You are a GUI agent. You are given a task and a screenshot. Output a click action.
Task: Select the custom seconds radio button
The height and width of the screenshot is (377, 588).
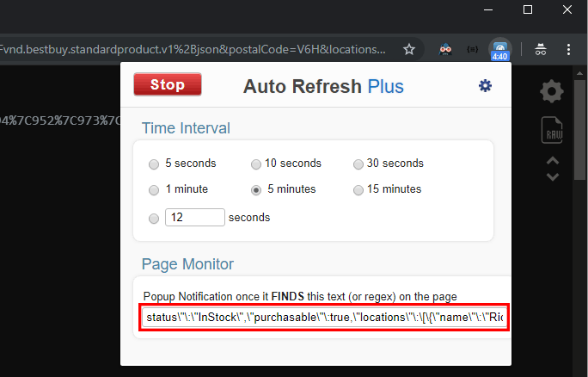154,219
